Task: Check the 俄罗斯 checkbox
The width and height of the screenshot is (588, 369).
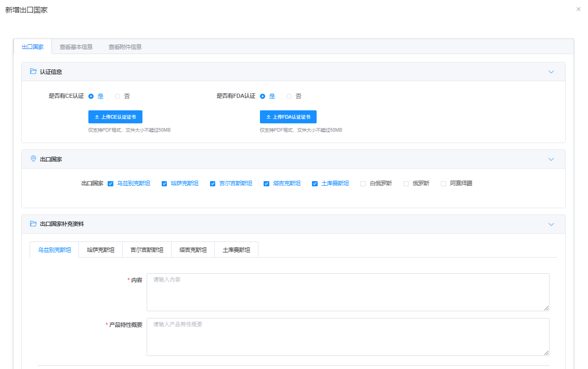Action: [406, 184]
